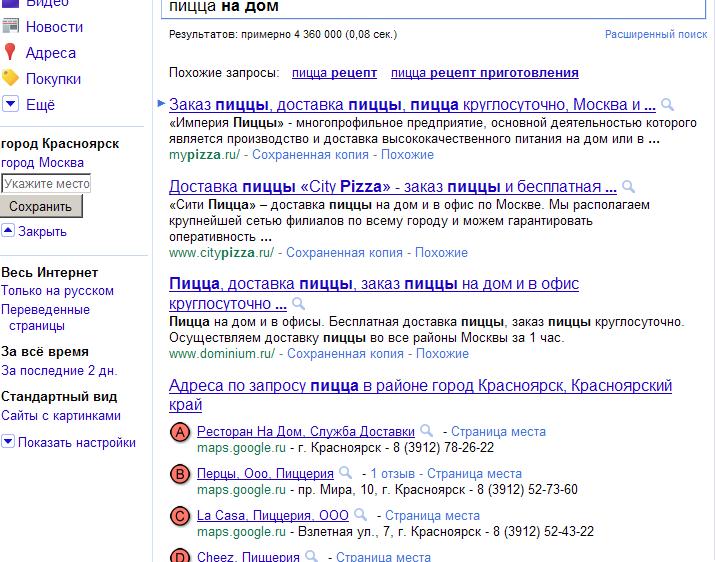Viewport: 716px width, 562px height.
Task: Click magnifier preview icon next to Империя Пиццы result
Action: pos(667,105)
